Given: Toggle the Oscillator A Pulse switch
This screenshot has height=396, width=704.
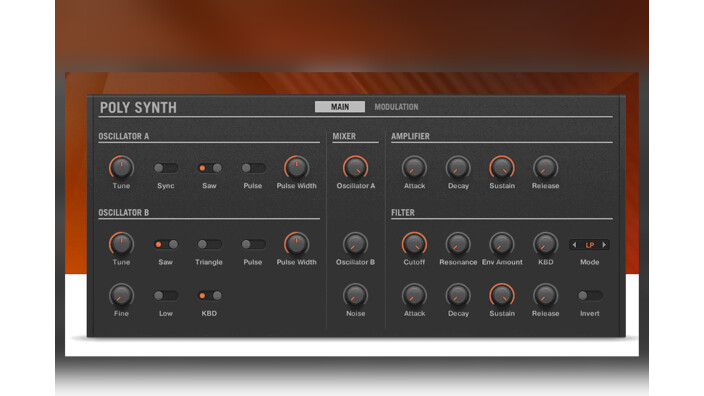Looking at the screenshot, I should (x=253, y=168).
